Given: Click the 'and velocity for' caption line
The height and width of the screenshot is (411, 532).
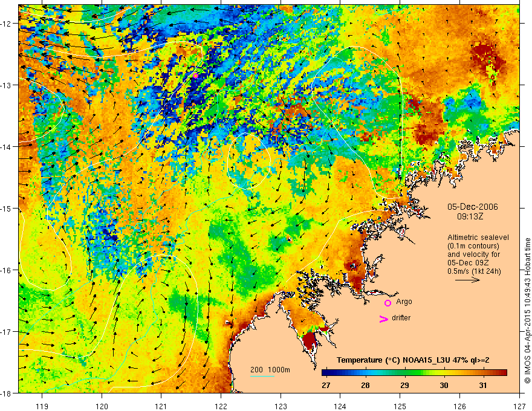Looking at the screenshot, I should 473,254.
